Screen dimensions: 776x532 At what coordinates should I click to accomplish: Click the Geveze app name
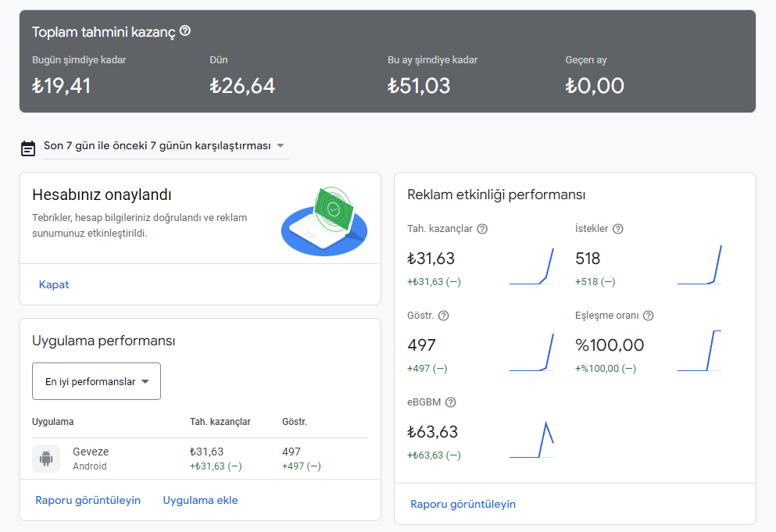(x=91, y=452)
